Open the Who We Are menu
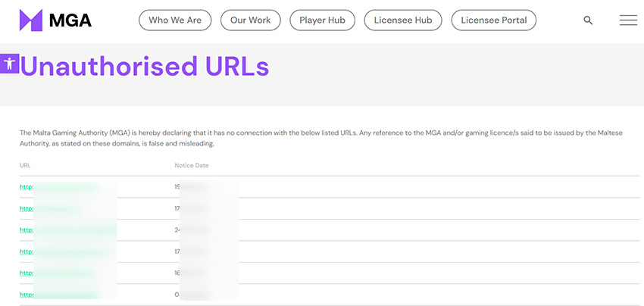Image resolution: width=644 pixels, height=306 pixels. coord(175,20)
